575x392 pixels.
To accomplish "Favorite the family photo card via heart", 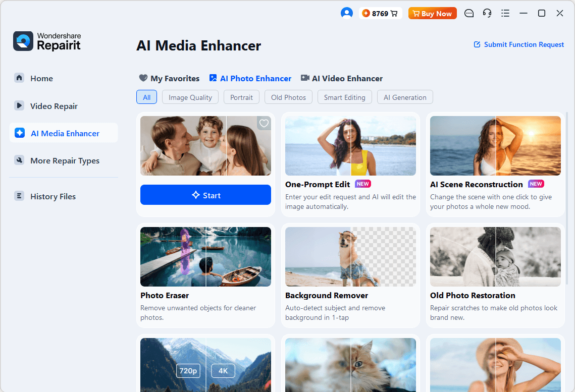I will pos(264,124).
